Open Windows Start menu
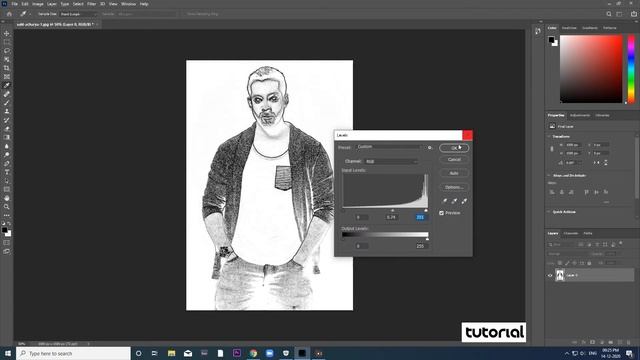 click(8, 353)
